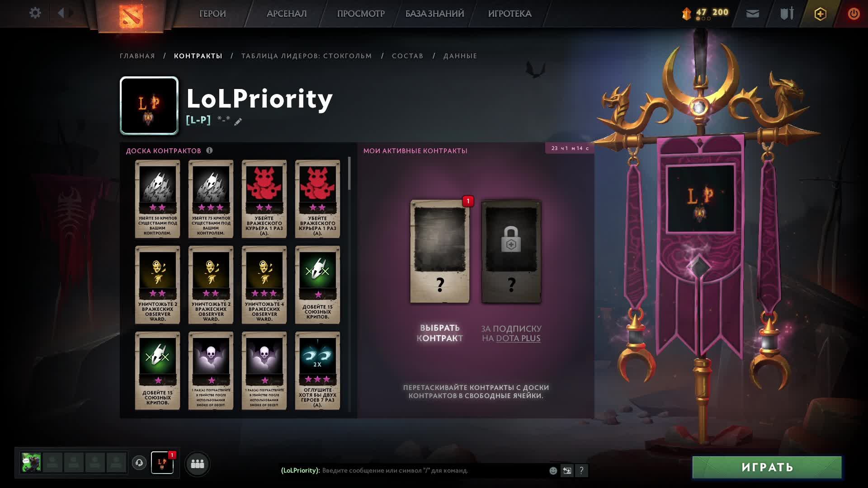Image resolution: width=868 pixels, height=488 pixels.
Task: Click the red power quit icon
Action: click(x=854, y=14)
